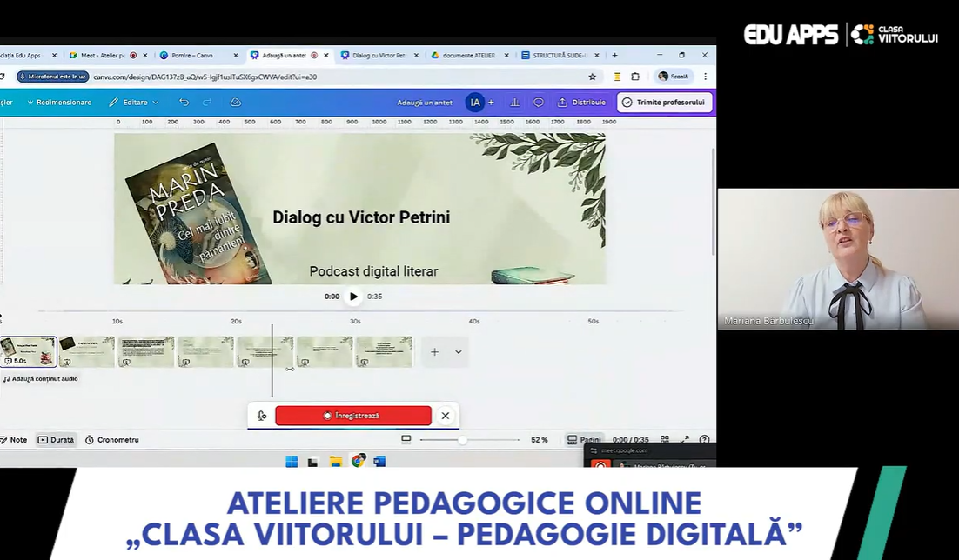The height and width of the screenshot is (560, 959).
Task: Add a collaborator with plus beside IA
Action: pos(491,102)
